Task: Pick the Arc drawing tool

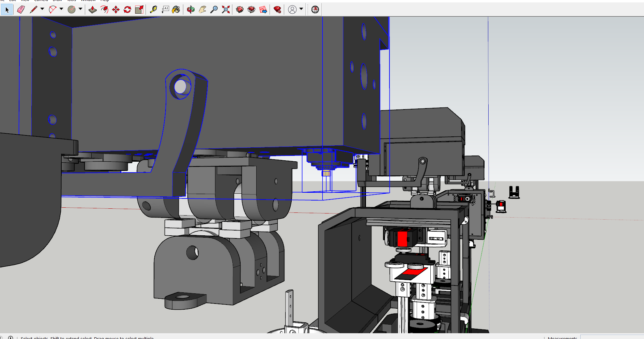Action: (52, 10)
